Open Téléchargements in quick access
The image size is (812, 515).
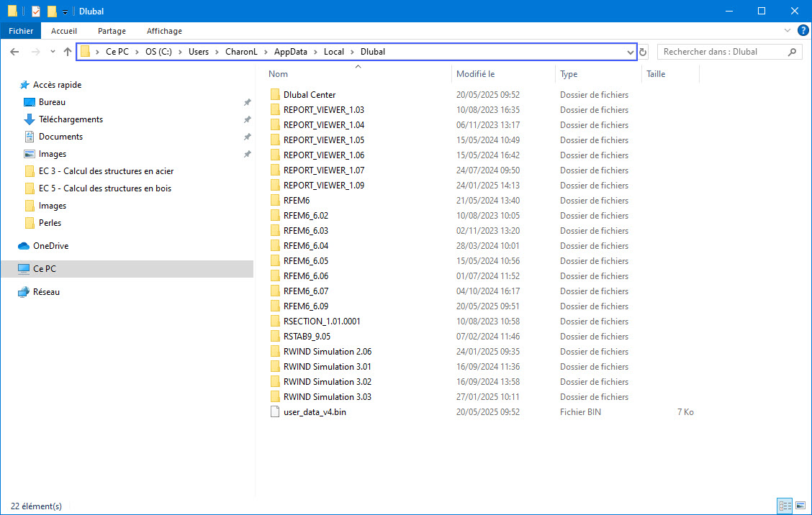[71, 119]
